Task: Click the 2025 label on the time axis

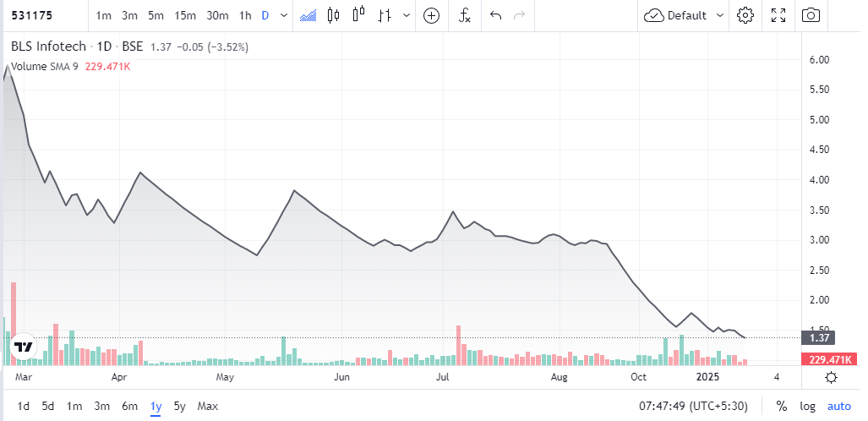Action: (707, 377)
